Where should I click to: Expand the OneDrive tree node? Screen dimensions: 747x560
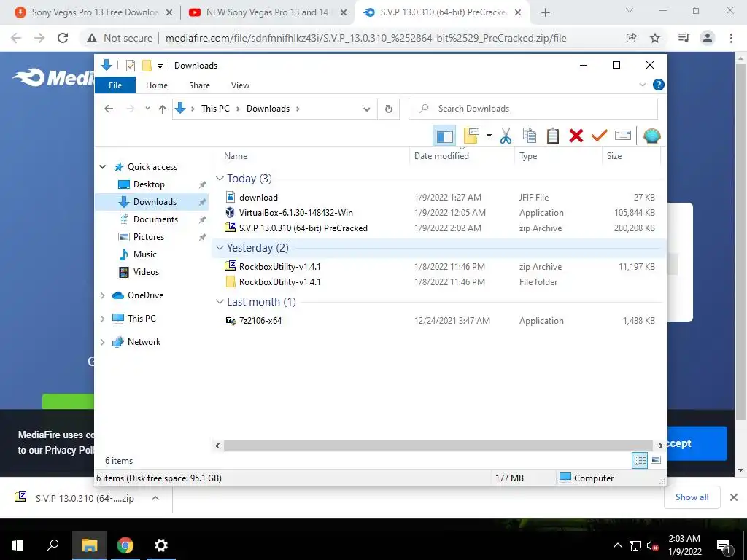point(102,296)
